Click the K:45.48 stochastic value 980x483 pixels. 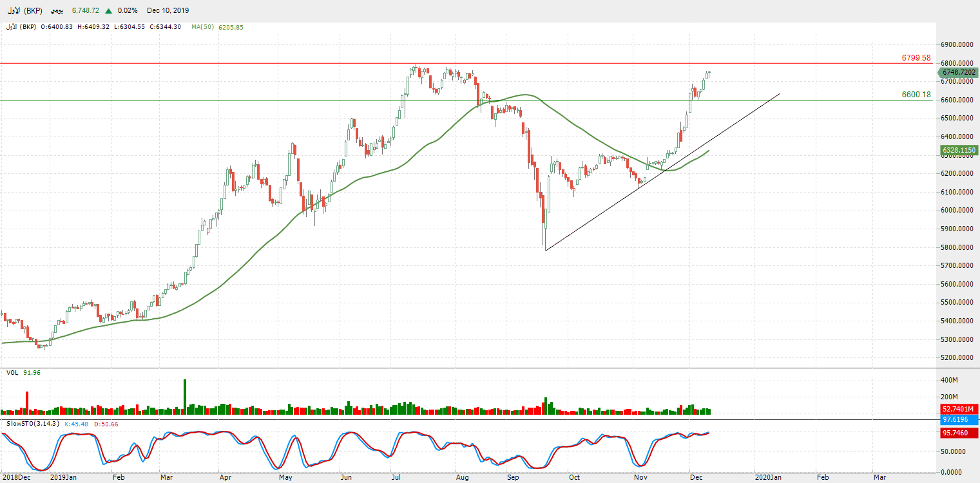click(77, 424)
